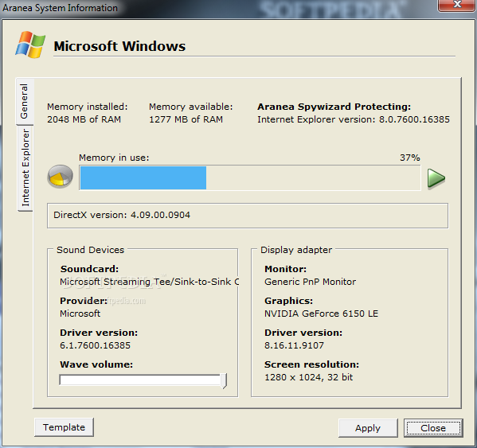Click the 'Memory available:' label

coord(191,107)
